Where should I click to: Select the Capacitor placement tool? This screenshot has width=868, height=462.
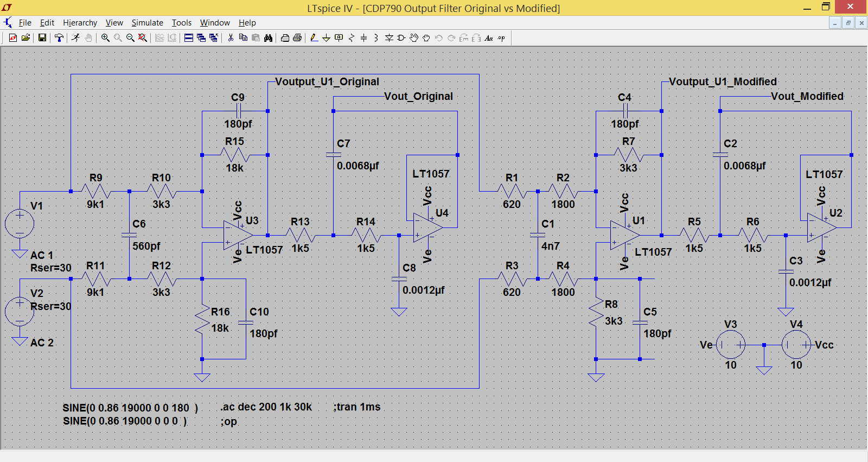[364, 38]
